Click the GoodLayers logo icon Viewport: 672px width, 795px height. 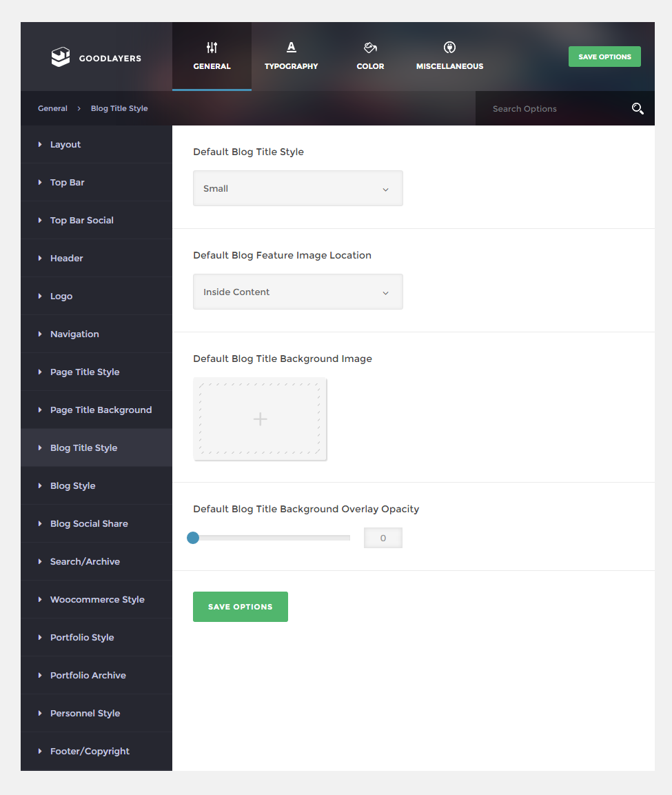click(61, 57)
